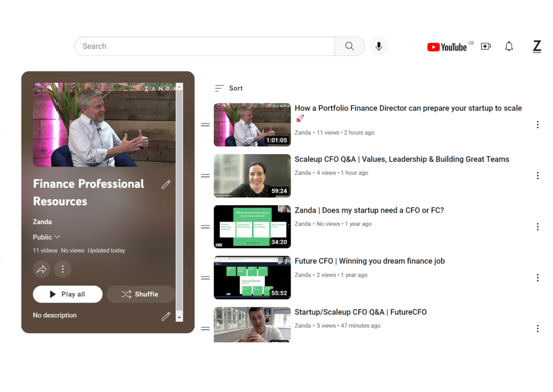Click the 34:20 video thumbnail
Viewport: 553px width, 392px height.
pos(252,227)
